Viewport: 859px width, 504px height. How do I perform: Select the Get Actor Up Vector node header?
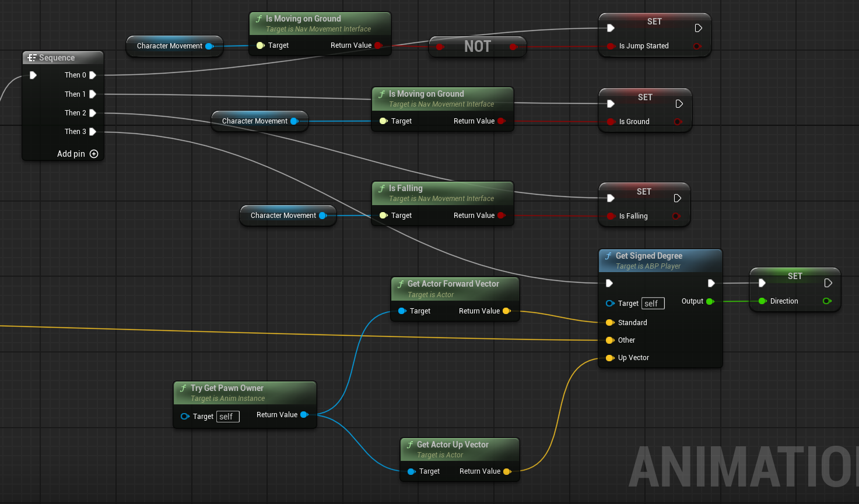coord(460,449)
